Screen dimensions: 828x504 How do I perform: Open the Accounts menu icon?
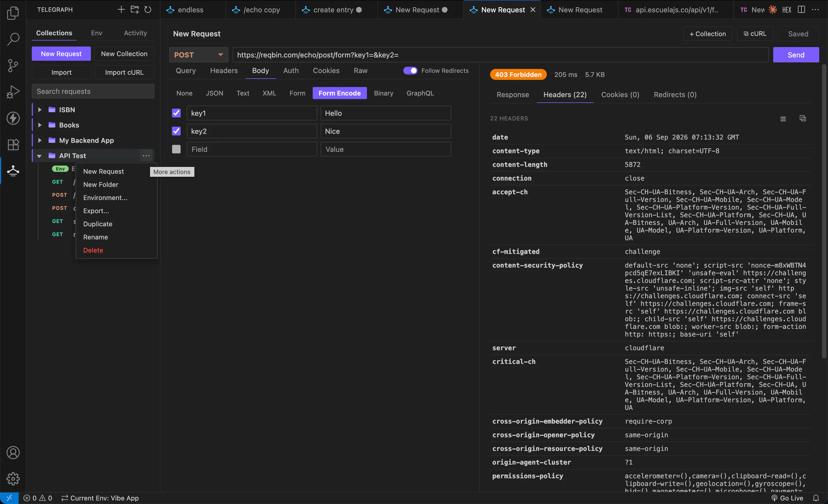(13, 452)
